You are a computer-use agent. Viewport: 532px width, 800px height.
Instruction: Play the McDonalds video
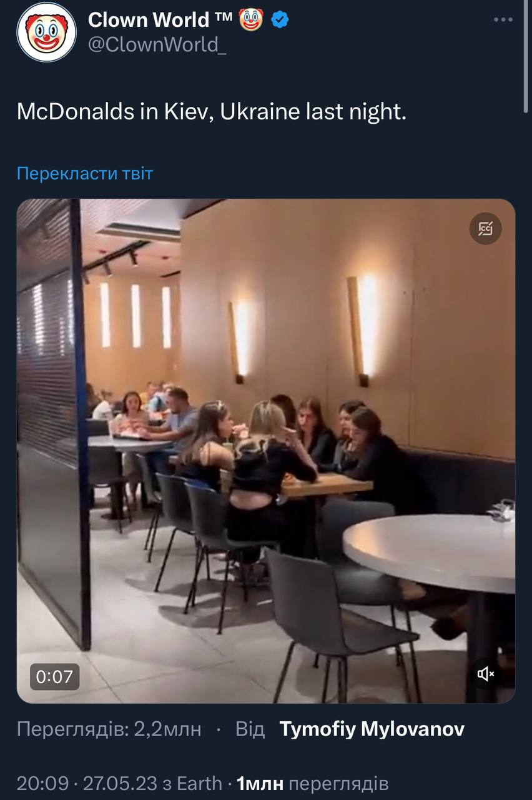[x=266, y=451]
